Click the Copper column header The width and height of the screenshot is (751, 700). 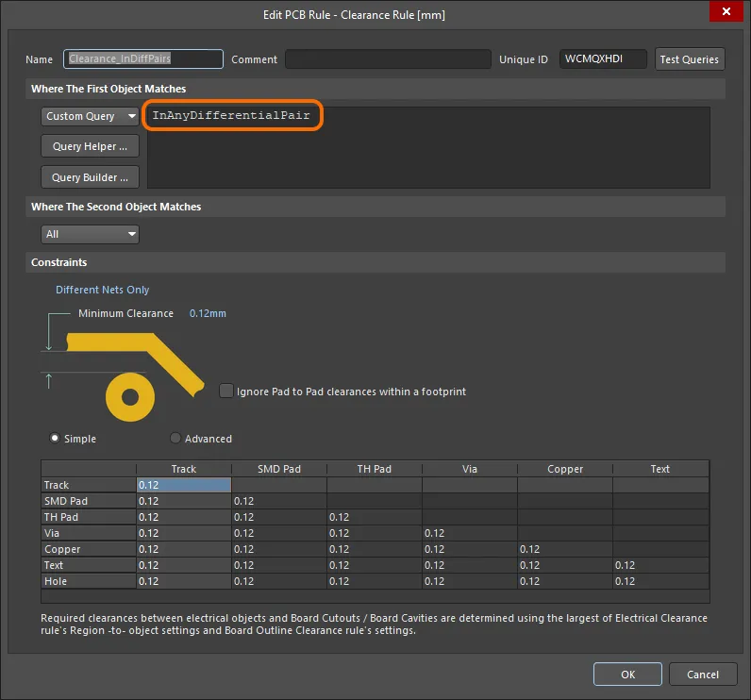click(x=565, y=469)
